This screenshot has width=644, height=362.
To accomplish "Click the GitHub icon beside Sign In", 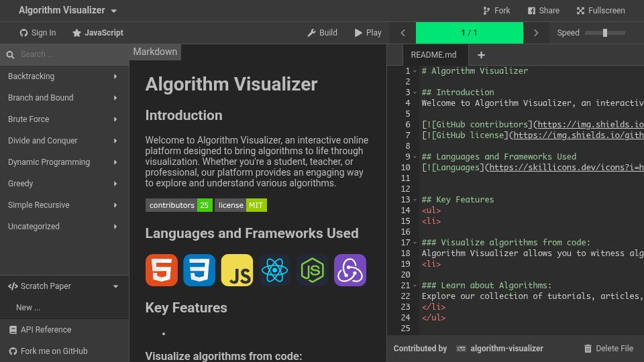I will [x=24, y=33].
